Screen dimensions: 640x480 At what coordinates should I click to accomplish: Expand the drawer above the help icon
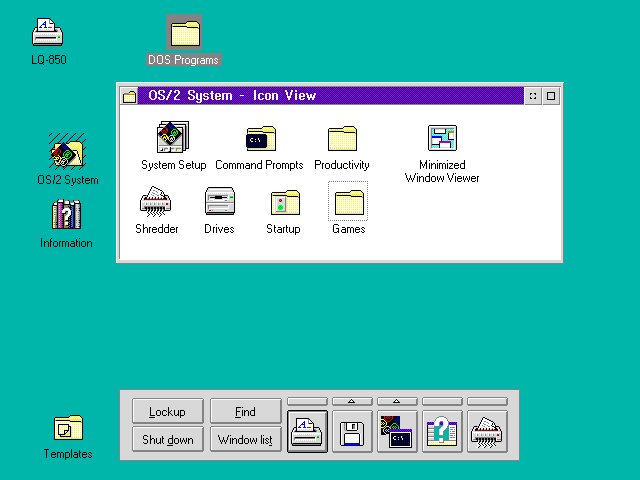[442, 402]
